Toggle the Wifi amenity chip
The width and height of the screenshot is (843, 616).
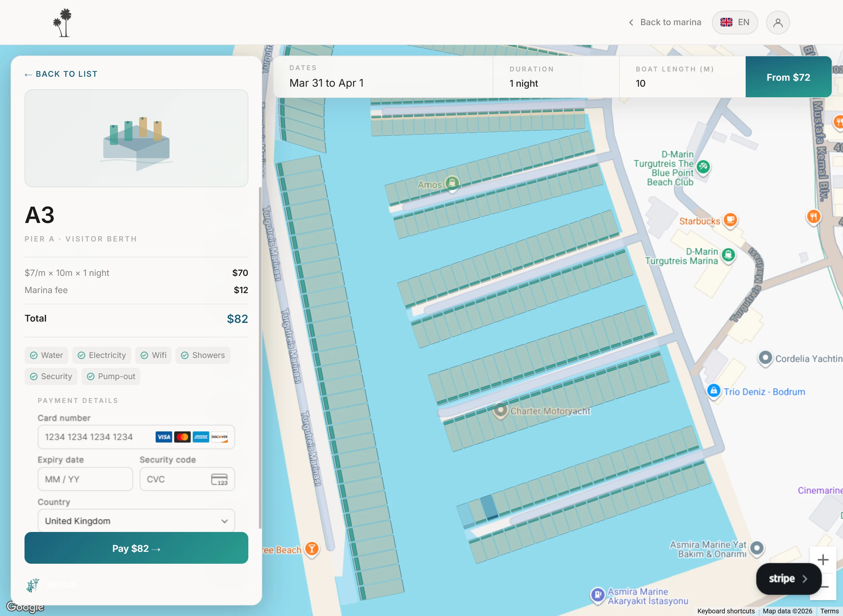point(153,355)
